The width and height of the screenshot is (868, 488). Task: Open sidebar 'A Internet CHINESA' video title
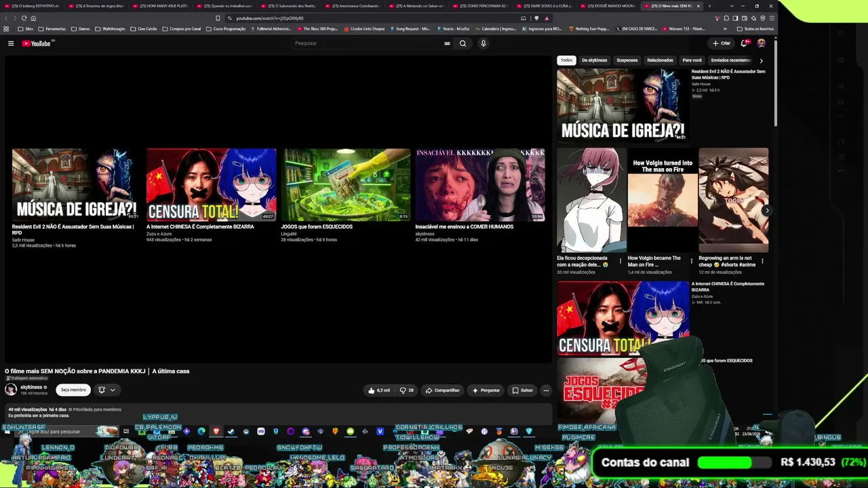(728, 287)
